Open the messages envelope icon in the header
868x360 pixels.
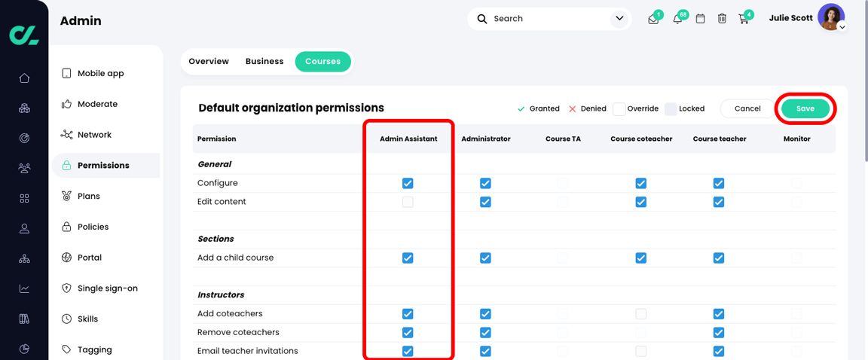click(653, 19)
